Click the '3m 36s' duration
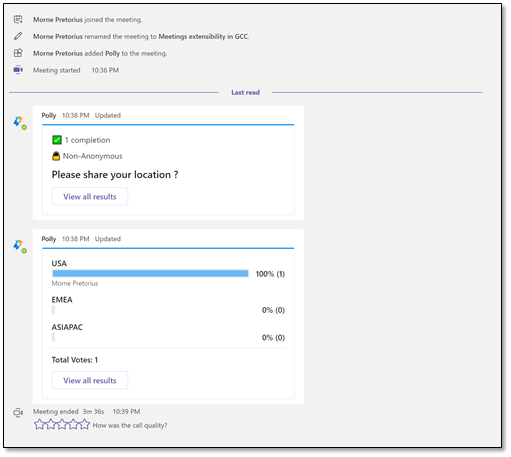The width and height of the screenshot is (511, 457). coord(93,412)
